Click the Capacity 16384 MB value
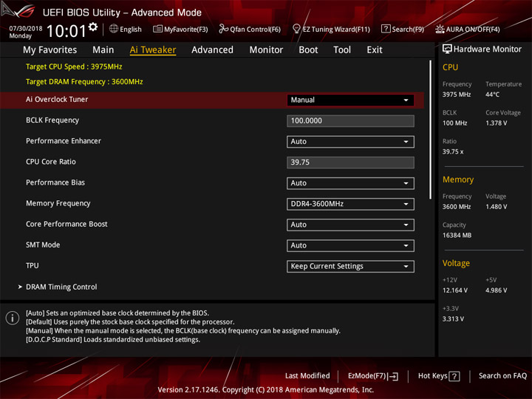This screenshot has width=532, height=399. click(457, 235)
